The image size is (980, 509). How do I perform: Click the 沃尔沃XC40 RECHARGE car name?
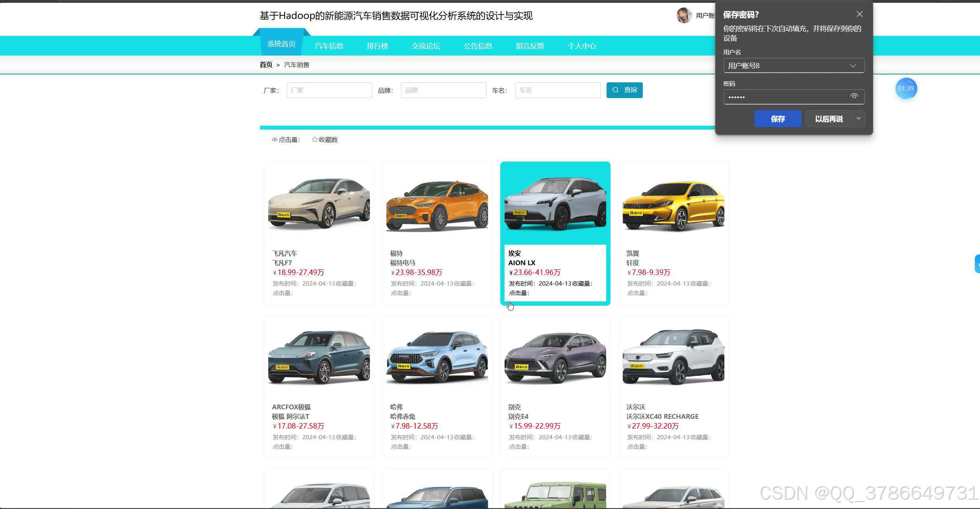663,416
